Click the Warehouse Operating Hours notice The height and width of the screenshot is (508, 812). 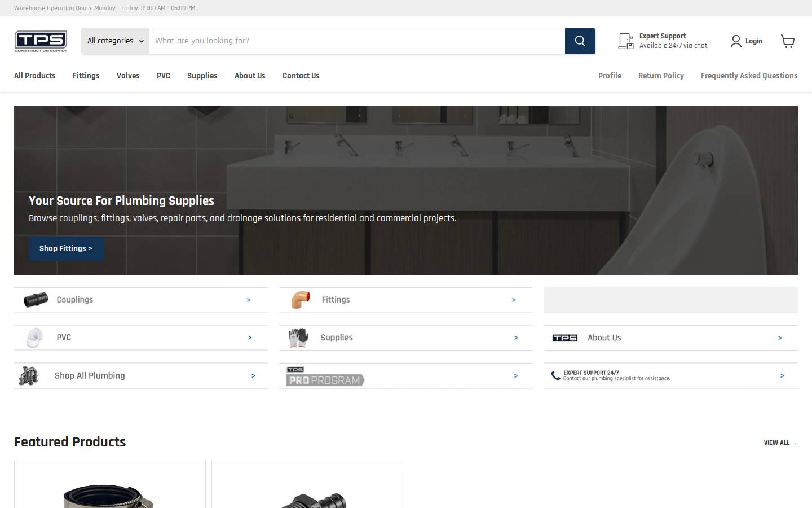pos(105,8)
